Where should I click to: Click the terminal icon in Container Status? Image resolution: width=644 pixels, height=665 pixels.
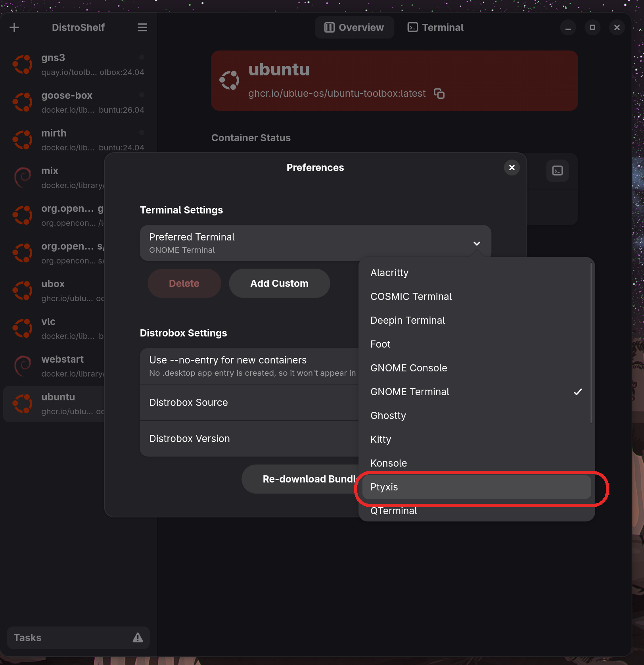click(x=558, y=171)
